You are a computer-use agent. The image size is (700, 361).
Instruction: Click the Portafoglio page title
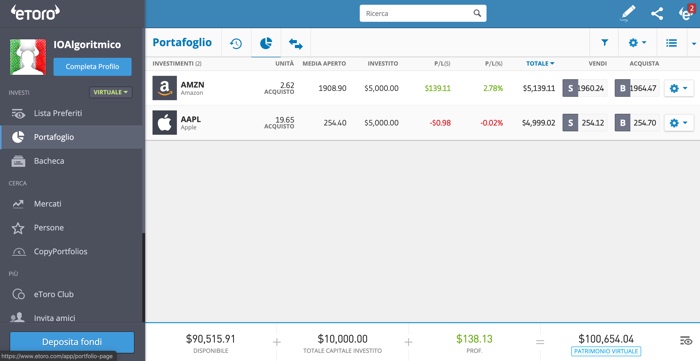pyautogui.click(x=182, y=43)
